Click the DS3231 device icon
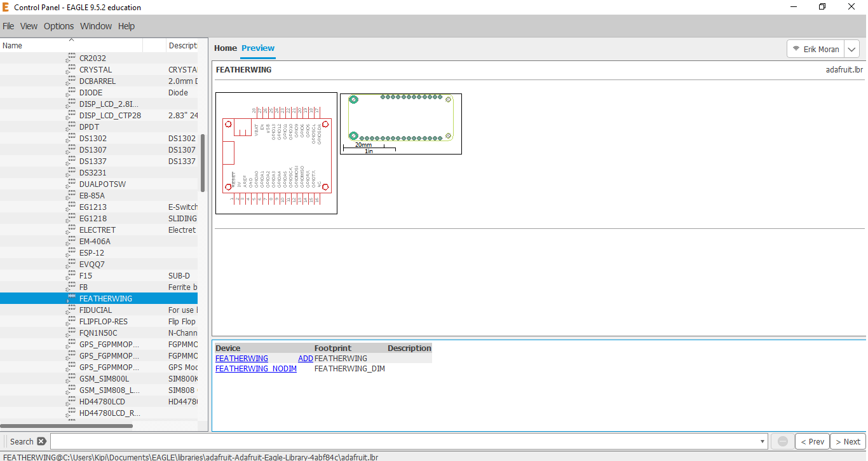Viewport: 868px width, 461px height. point(71,172)
